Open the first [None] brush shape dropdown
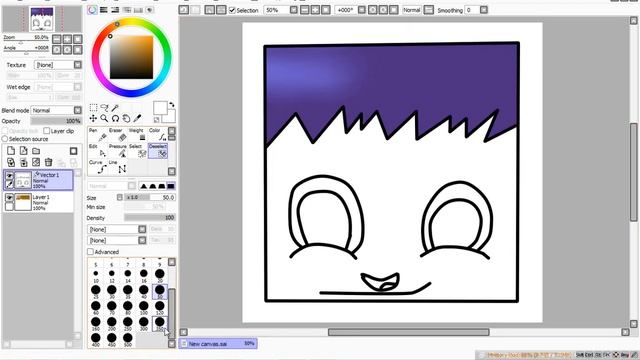This screenshot has height=360, width=640. click(142, 229)
